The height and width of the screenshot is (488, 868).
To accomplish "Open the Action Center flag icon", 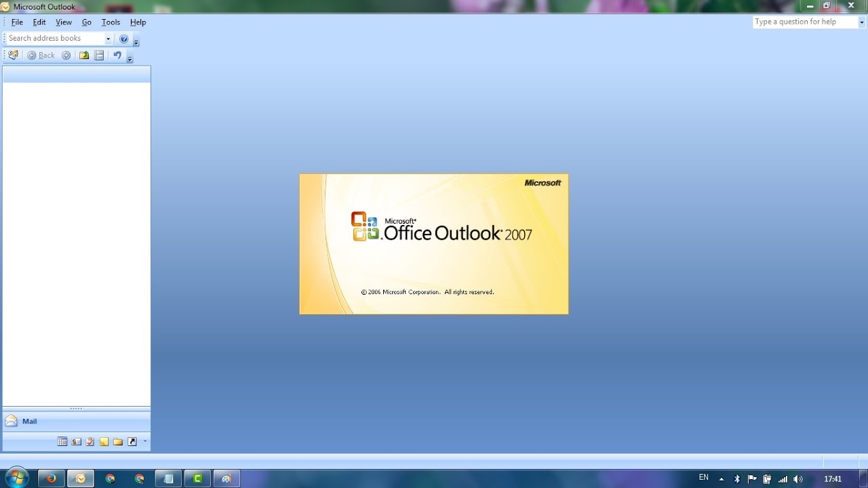I will coord(752,479).
